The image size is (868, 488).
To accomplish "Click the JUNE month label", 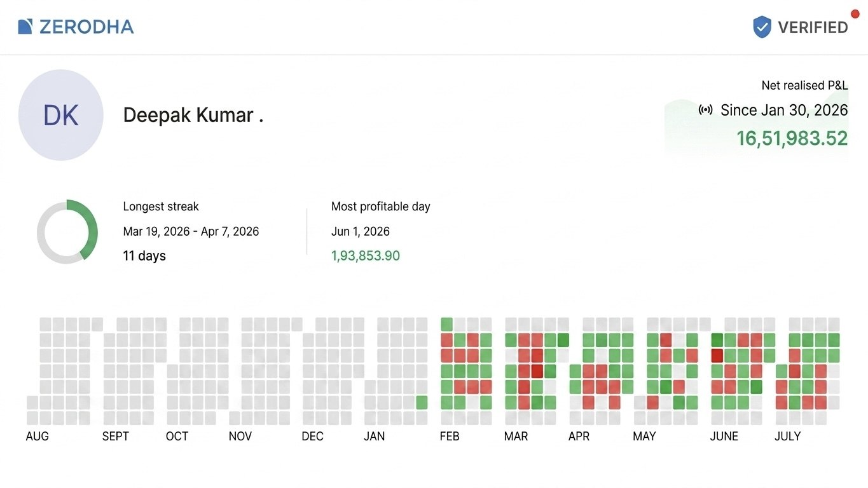I will (724, 437).
